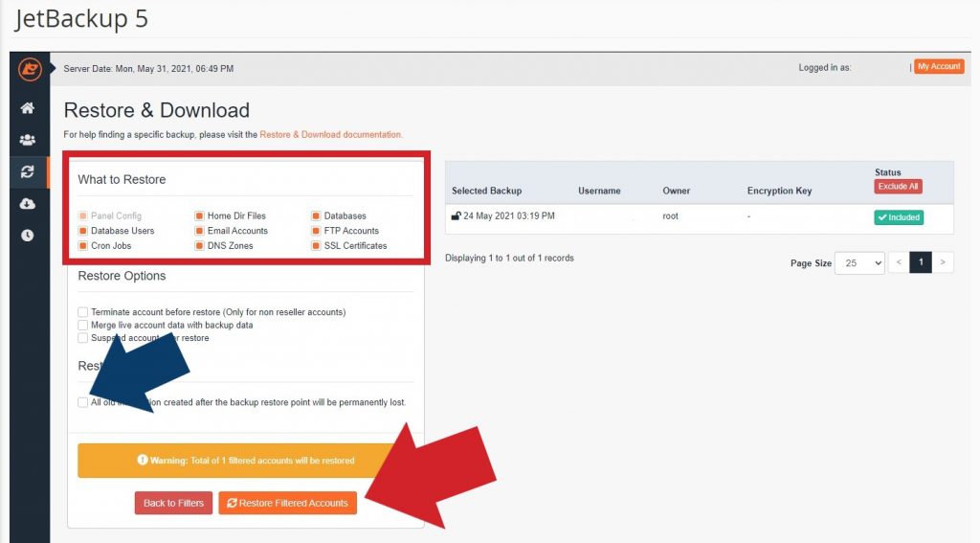
Task: Select page 1 in pagination
Action: tap(921, 262)
